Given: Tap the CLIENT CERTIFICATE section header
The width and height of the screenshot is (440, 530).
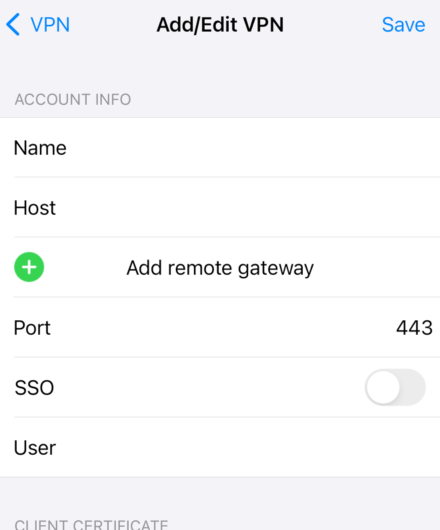Looking at the screenshot, I should (x=91, y=524).
